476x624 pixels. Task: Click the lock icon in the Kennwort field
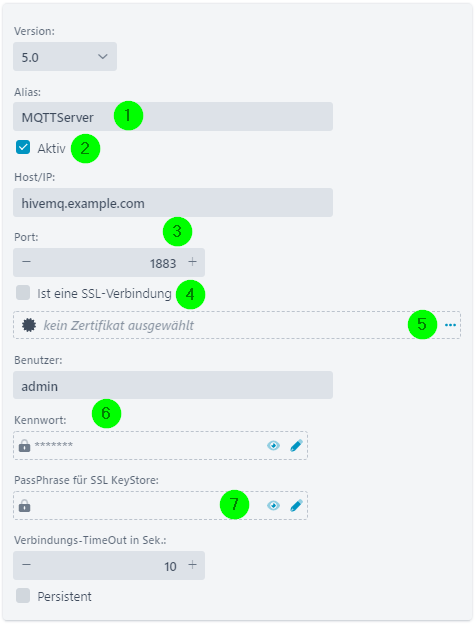click(24, 445)
